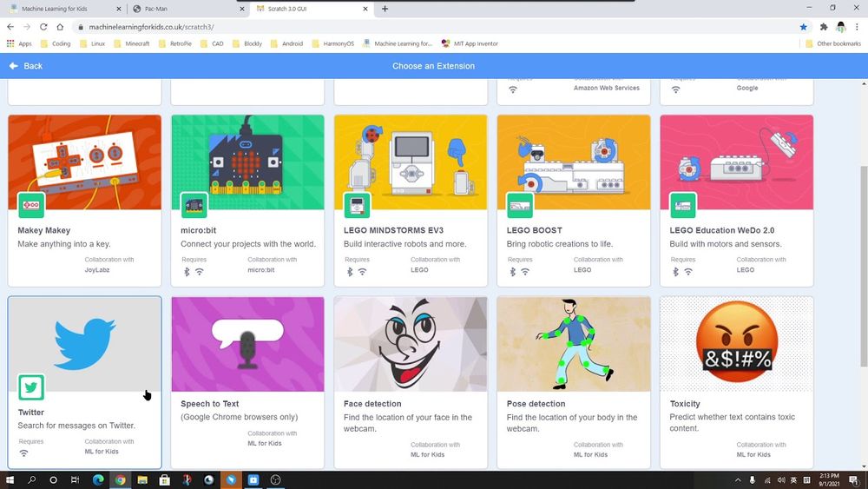The width and height of the screenshot is (868, 489).
Task: Open the LEGO MINDSTORMS EV3 extension
Action: 411,201
